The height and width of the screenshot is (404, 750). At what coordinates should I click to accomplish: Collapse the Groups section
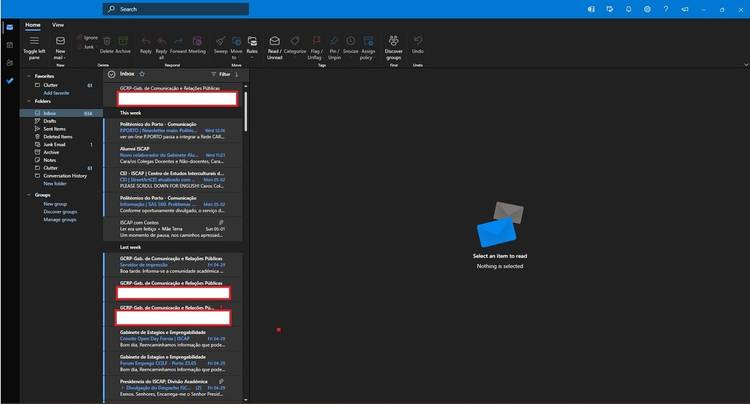tap(29, 195)
